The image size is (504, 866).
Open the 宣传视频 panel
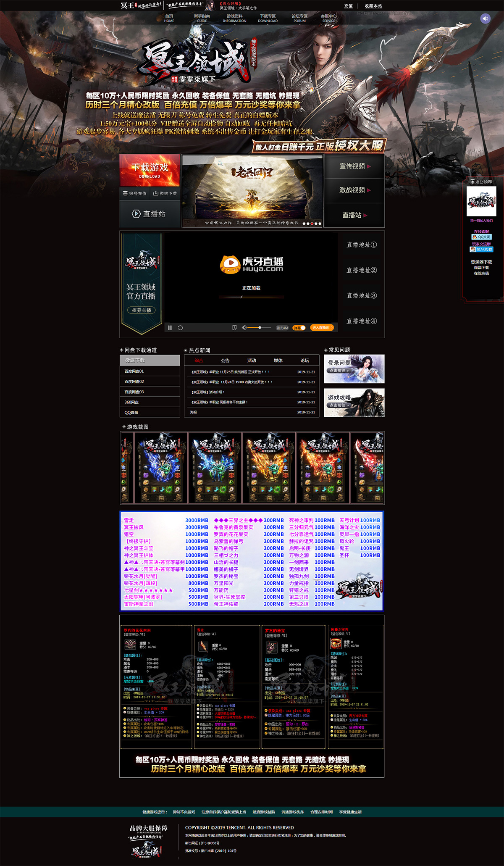tap(354, 166)
